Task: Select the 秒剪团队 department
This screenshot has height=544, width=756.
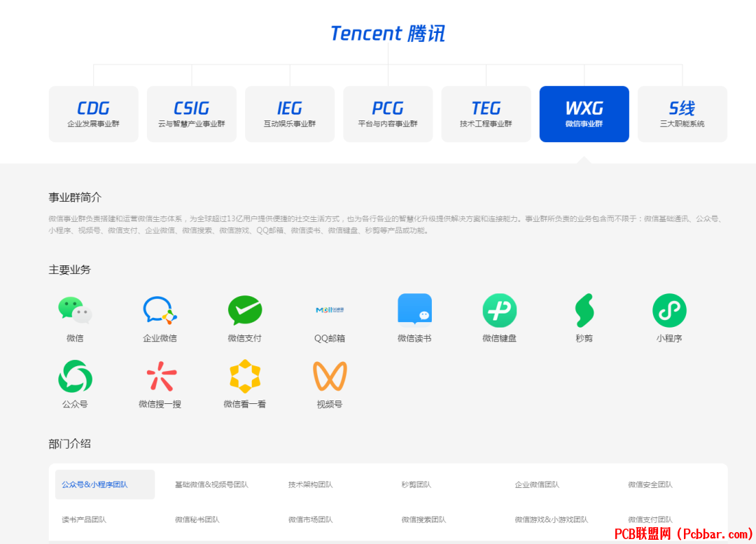Action: (416, 484)
